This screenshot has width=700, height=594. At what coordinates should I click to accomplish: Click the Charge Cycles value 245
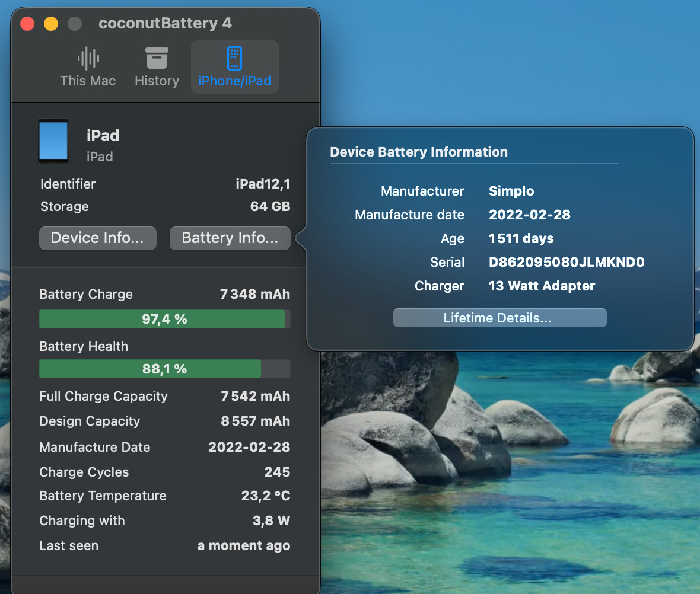click(277, 472)
